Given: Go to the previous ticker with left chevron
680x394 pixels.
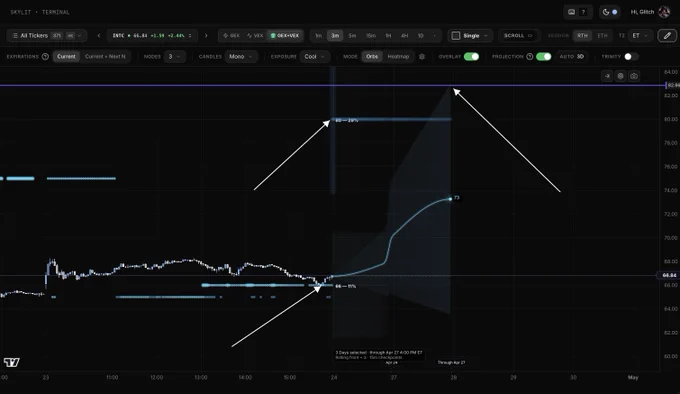Looking at the screenshot, I should pyautogui.click(x=99, y=36).
